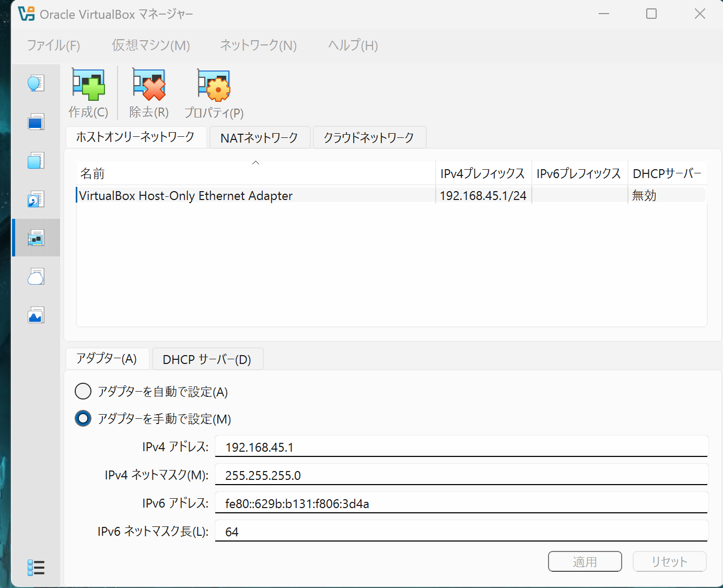The image size is (723, 588).
Task: Maximize the VirtualBox Manager window
Action: click(651, 14)
